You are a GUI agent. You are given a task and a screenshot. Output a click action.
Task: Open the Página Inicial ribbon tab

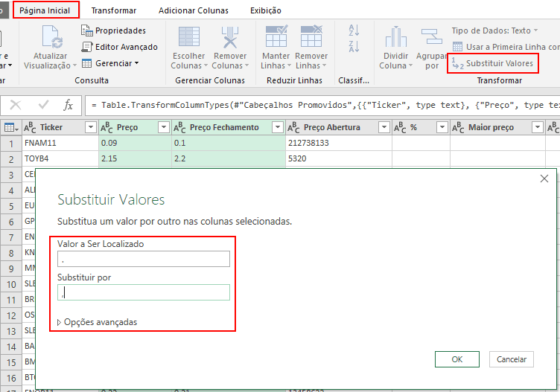(x=45, y=10)
